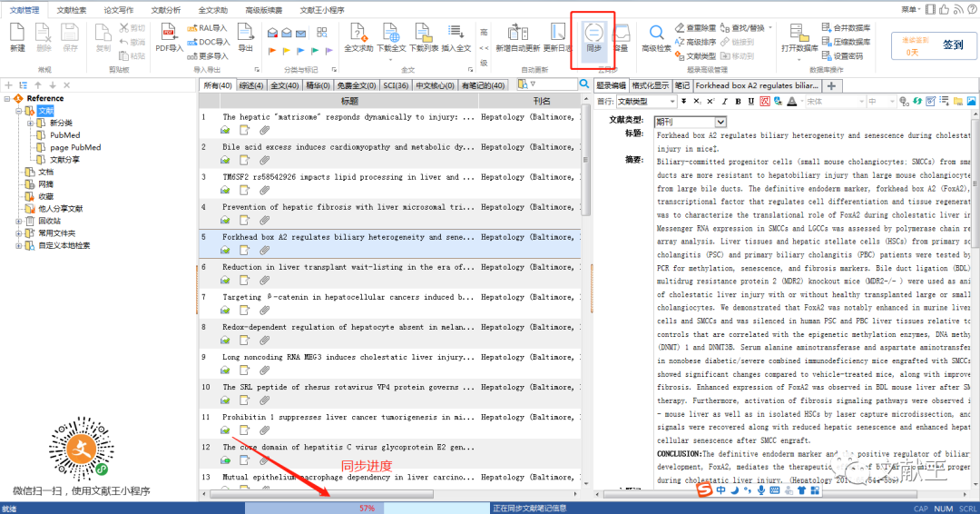Apply the yellow flag marker
Screen dimensions: 980x514
click(286, 51)
